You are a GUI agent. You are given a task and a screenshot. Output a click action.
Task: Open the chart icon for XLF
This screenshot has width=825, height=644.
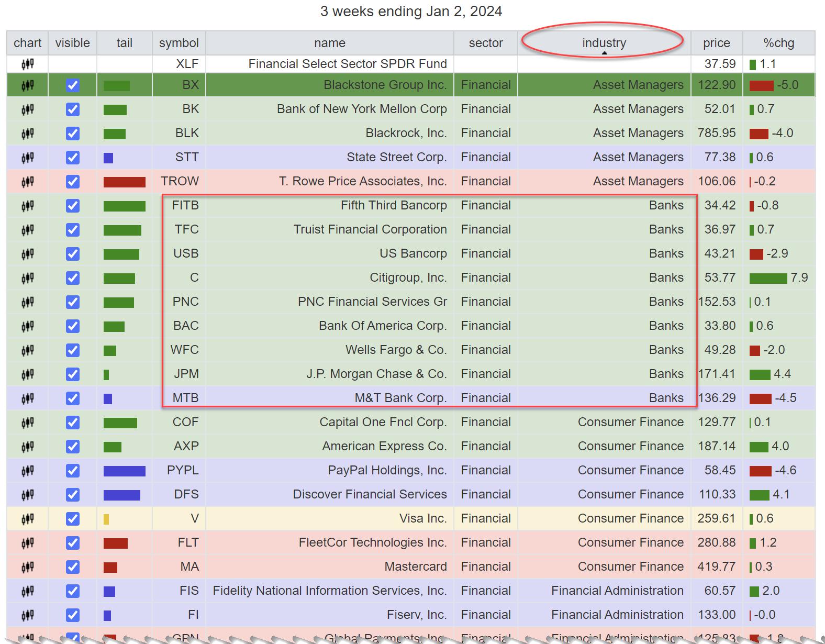coord(27,64)
